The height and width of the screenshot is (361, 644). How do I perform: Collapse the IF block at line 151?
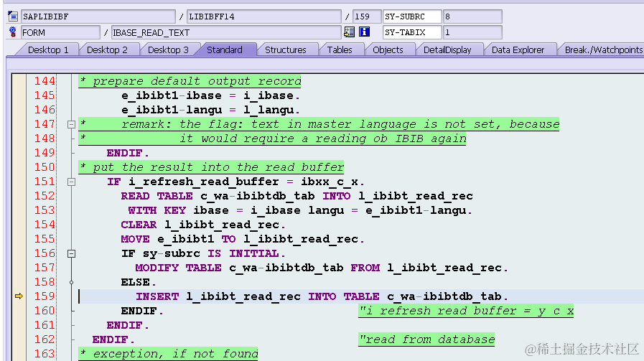click(71, 182)
